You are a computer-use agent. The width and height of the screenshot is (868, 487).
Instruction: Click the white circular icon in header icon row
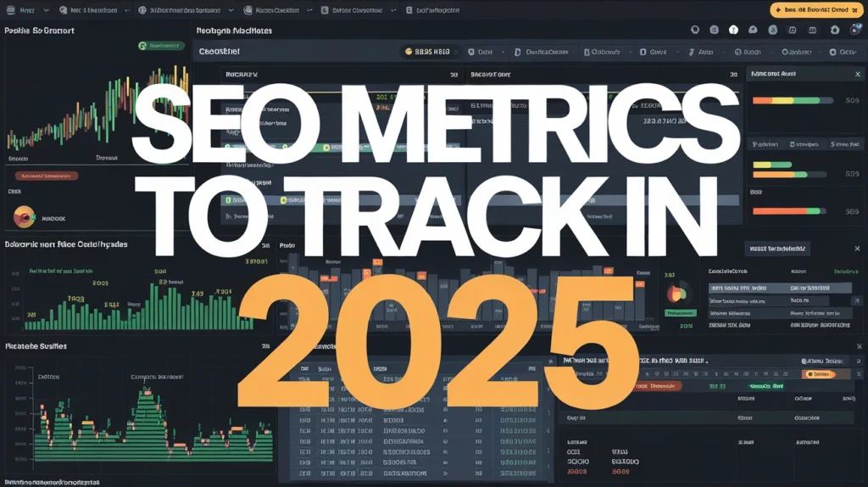tap(734, 30)
